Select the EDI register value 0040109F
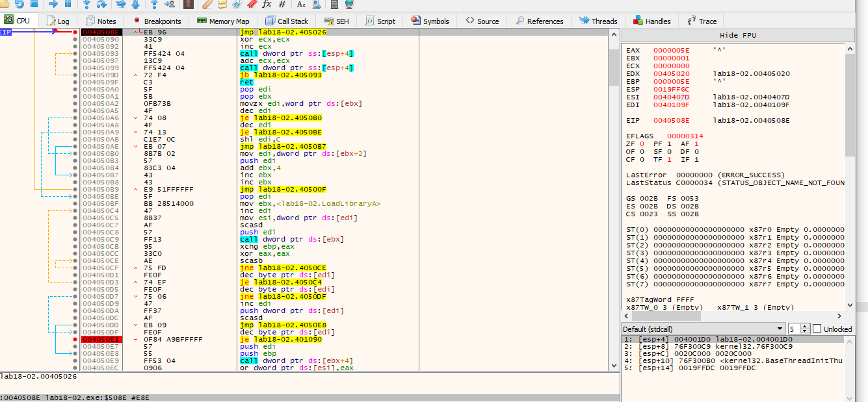 (x=672, y=105)
